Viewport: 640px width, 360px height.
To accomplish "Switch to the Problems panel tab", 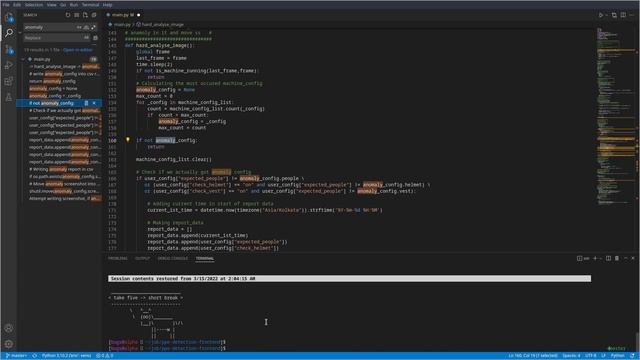I will [x=118, y=258].
